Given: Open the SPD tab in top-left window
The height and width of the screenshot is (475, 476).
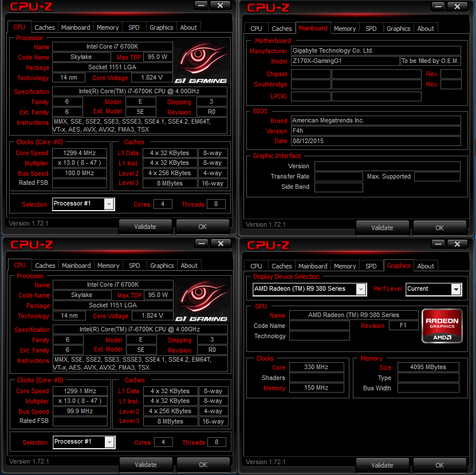Looking at the screenshot, I should (134, 27).
